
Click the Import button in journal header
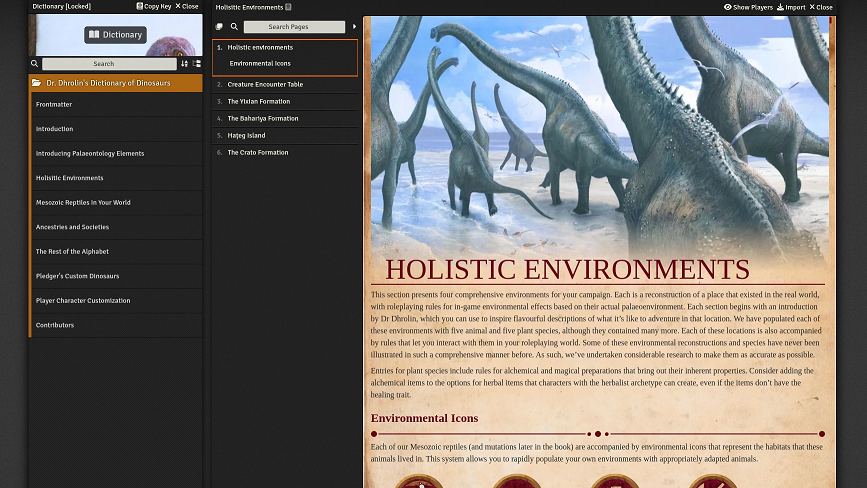(791, 7)
